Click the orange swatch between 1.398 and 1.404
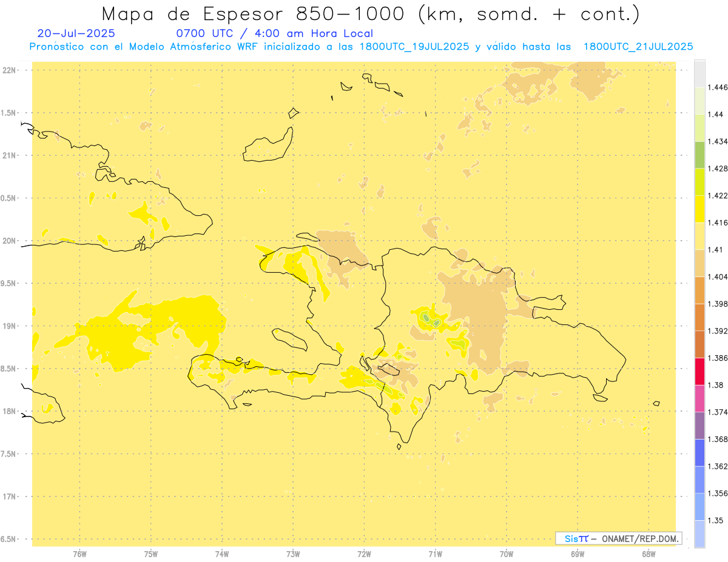The width and height of the screenshot is (728, 562). [x=699, y=290]
